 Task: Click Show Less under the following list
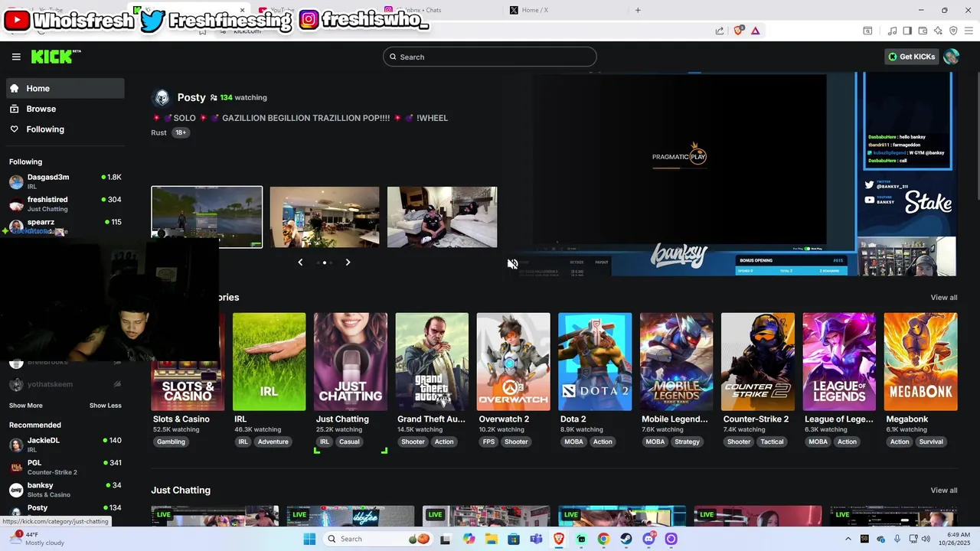point(106,406)
